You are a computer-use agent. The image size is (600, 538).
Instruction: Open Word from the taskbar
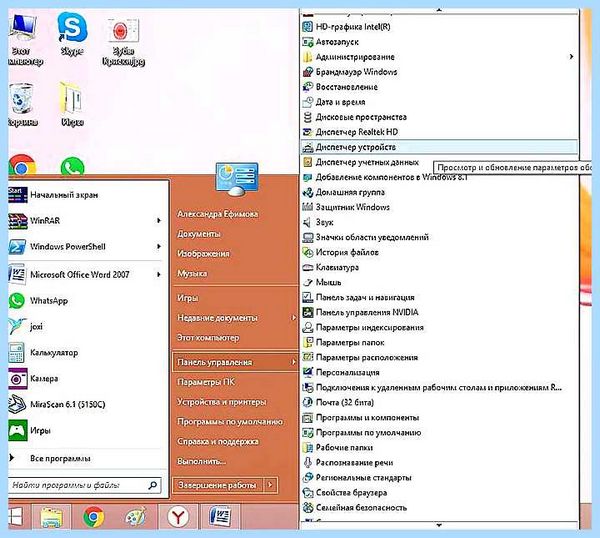click(x=220, y=517)
